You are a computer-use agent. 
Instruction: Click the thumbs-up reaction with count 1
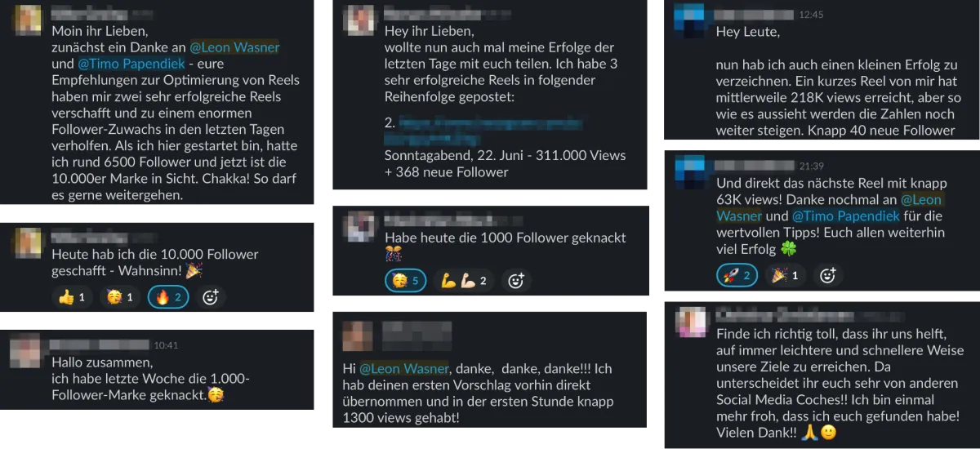[x=72, y=297]
